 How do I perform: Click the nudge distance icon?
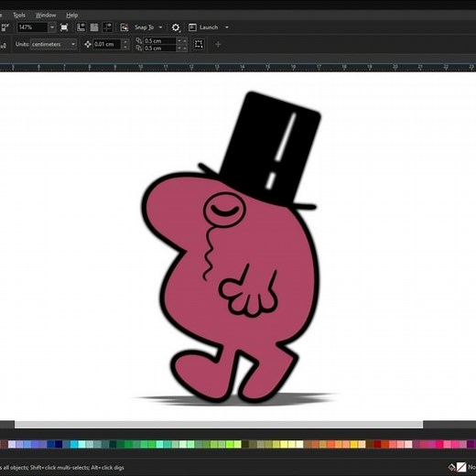pyautogui.click(x=88, y=44)
